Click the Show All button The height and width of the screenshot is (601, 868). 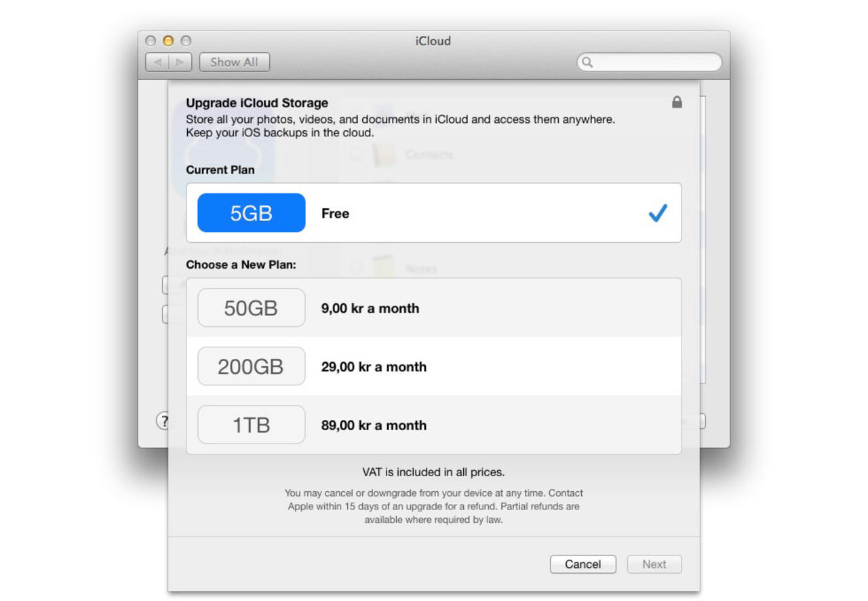(234, 62)
